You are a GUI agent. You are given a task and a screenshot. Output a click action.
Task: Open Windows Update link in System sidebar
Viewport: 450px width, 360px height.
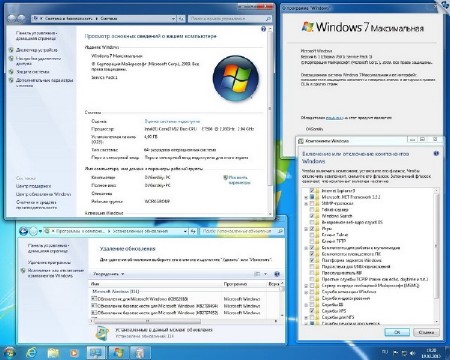coord(43,194)
